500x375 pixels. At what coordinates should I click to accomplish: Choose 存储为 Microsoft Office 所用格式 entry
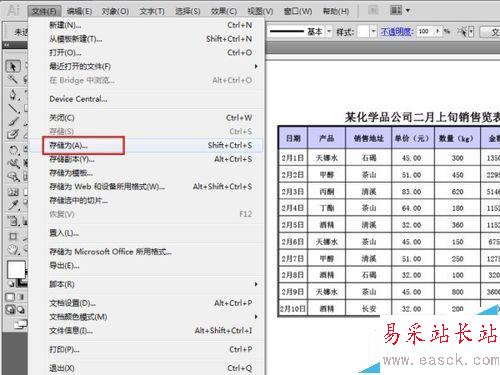146,252
